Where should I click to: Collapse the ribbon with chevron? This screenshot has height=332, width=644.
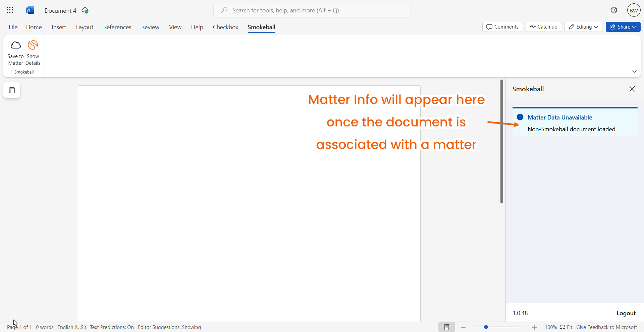[x=634, y=71]
